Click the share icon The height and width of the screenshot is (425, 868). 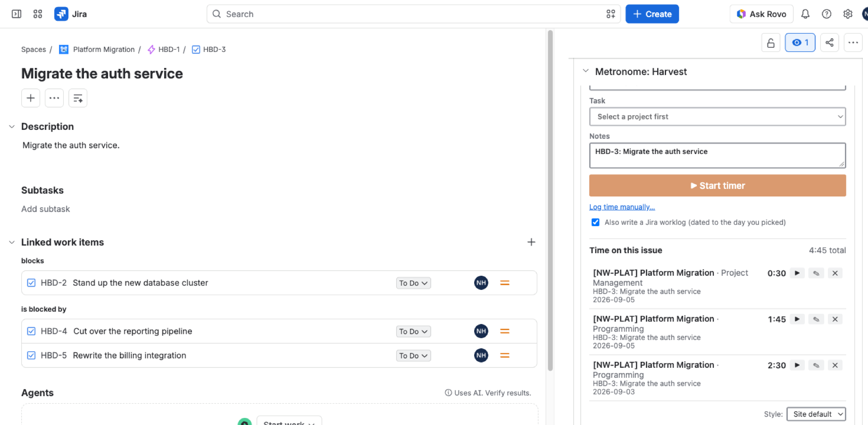click(x=829, y=43)
